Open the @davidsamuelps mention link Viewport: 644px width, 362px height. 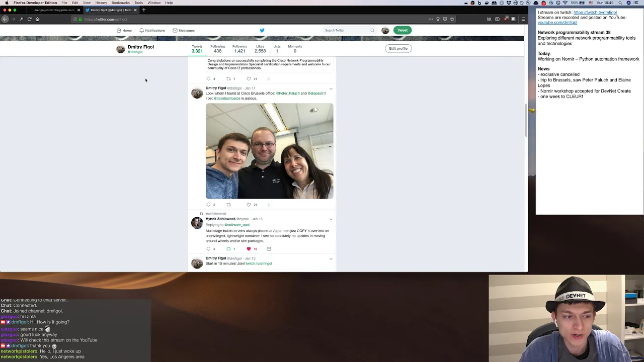coord(227,99)
